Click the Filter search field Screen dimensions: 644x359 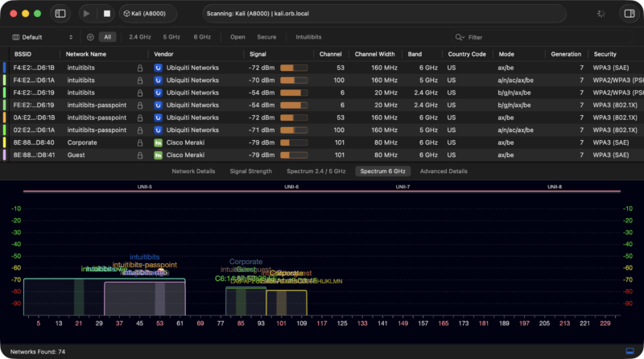pyautogui.click(x=542, y=37)
